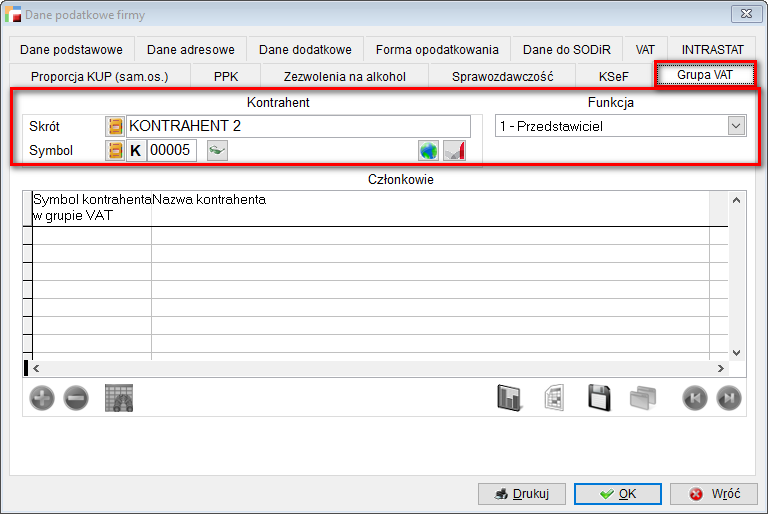The width and height of the screenshot is (768, 514).
Task: Click the Drukuj print button
Action: [x=522, y=493]
